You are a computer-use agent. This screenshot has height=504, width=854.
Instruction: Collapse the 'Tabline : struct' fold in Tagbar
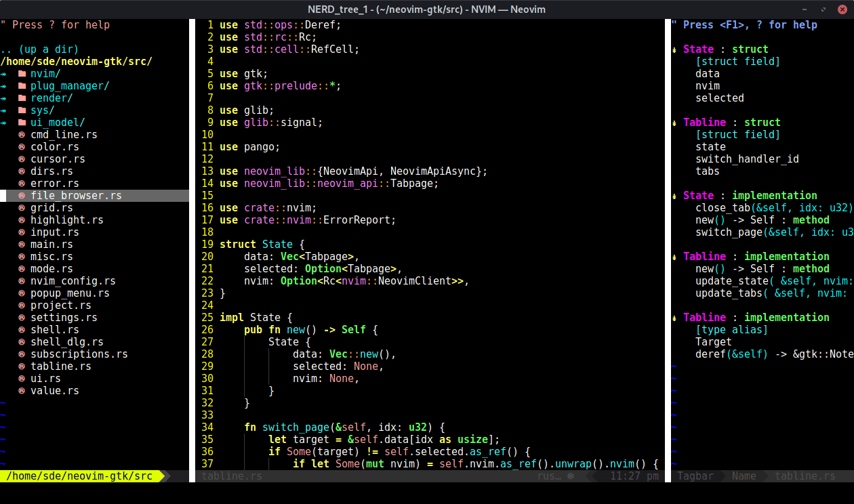point(674,123)
